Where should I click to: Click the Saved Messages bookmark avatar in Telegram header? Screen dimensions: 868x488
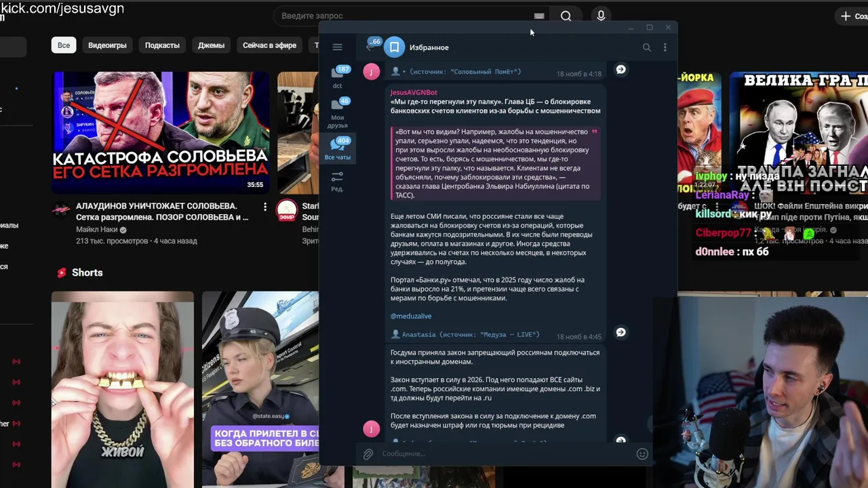pos(394,47)
